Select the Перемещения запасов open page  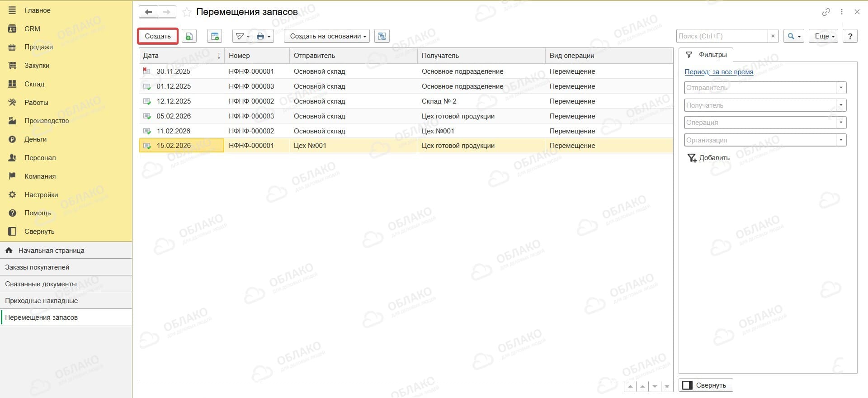(66, 317)
